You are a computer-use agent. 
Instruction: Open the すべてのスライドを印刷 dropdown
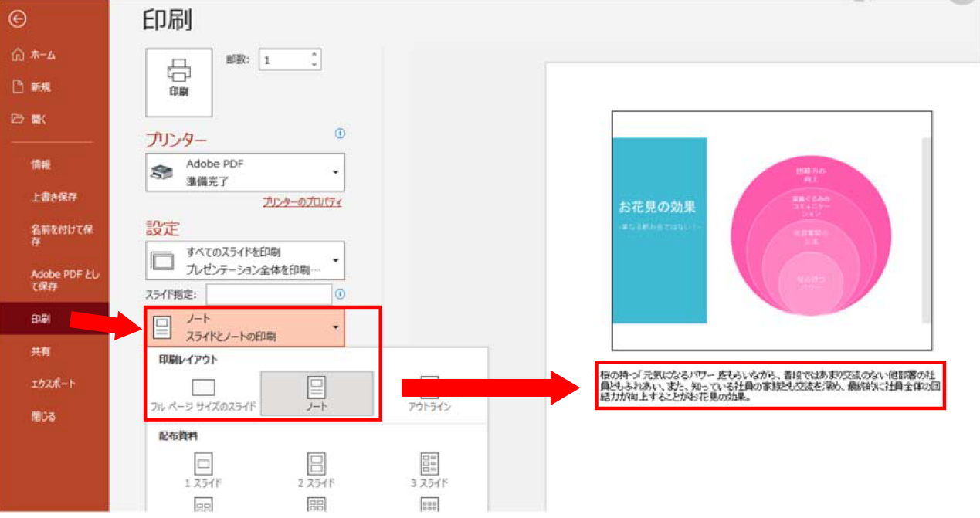pyautogui.click(x=245, y=260)
